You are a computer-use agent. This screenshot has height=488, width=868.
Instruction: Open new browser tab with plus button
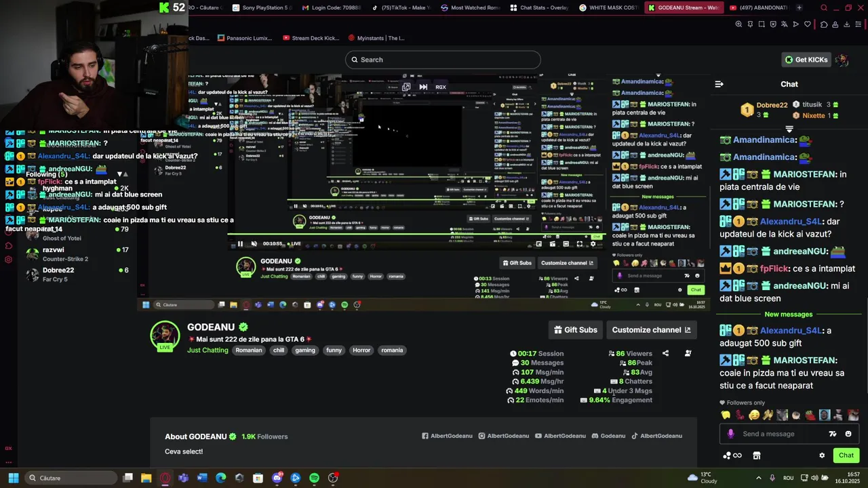click(799, 7)
